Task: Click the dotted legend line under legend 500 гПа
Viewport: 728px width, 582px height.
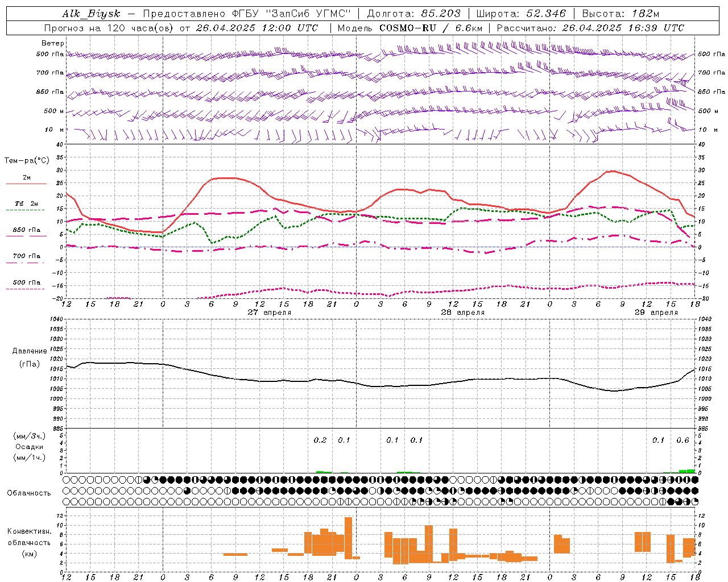Action: pos(27,289)
